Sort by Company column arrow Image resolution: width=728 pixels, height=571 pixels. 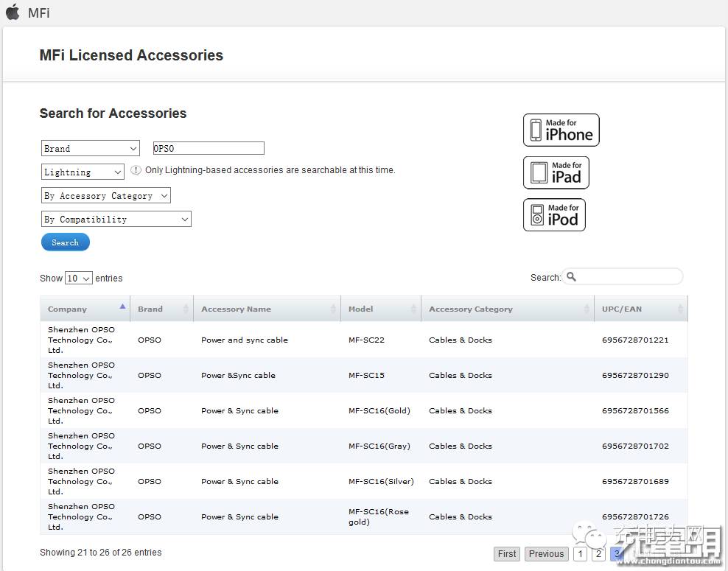pyautogui.click(x=122, y=306)
